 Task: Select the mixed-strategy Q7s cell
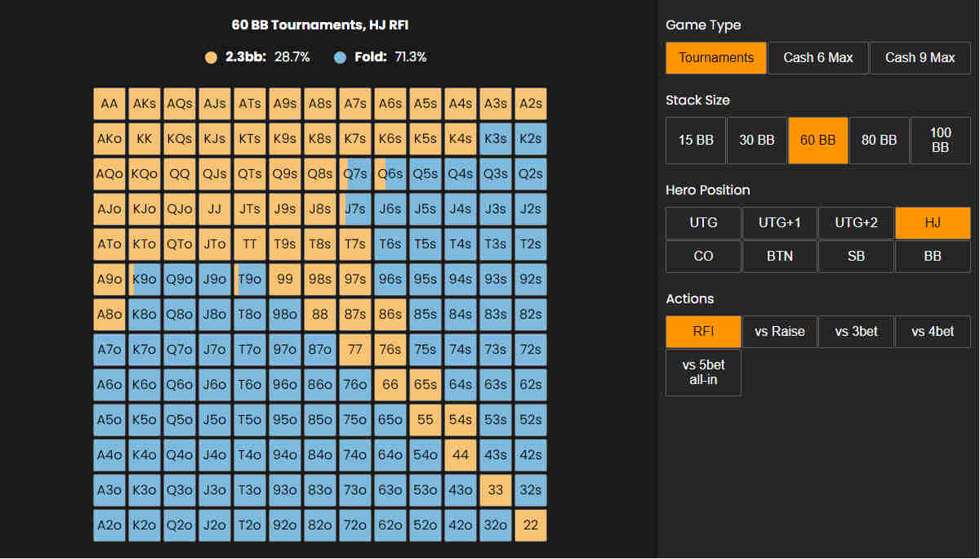pyautogui.click(x=355, y=174)
